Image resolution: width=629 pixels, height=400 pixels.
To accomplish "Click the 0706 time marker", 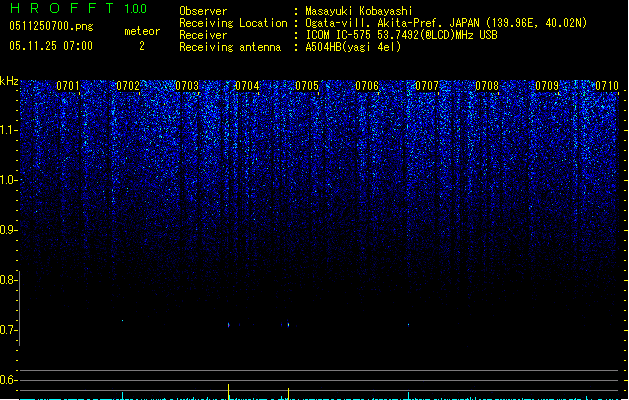I will coord(367,86).
